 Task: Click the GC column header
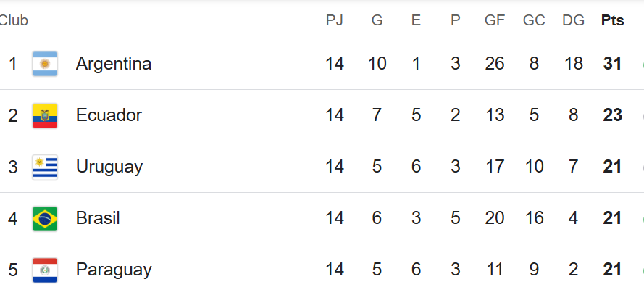coord(534,20)
